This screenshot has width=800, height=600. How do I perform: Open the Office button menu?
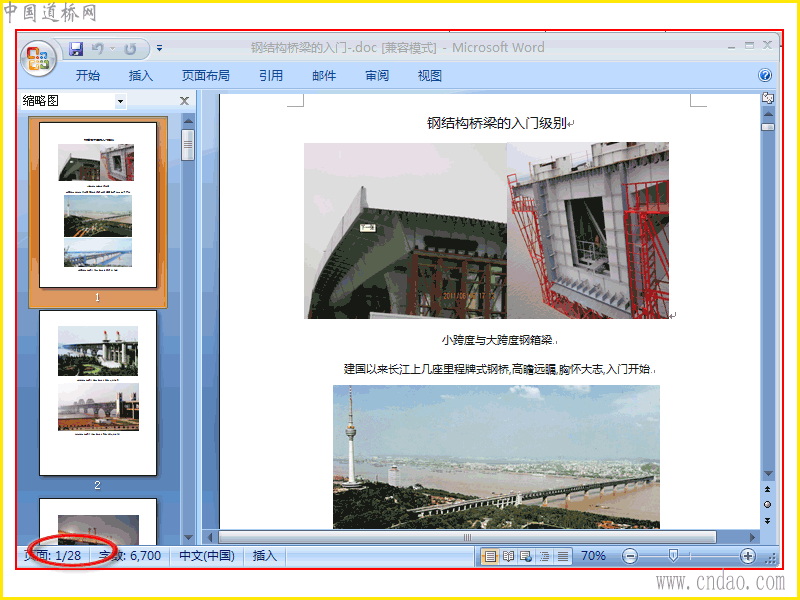(x=38, y=59)
